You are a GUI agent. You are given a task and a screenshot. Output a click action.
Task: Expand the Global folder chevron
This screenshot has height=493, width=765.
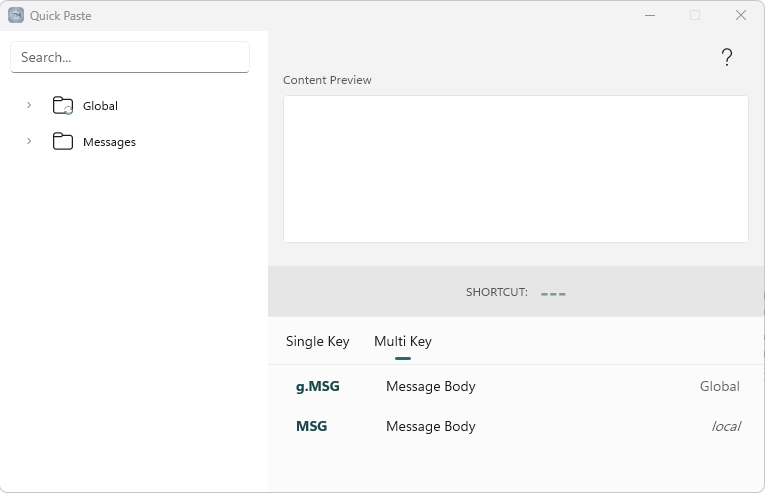29,105
